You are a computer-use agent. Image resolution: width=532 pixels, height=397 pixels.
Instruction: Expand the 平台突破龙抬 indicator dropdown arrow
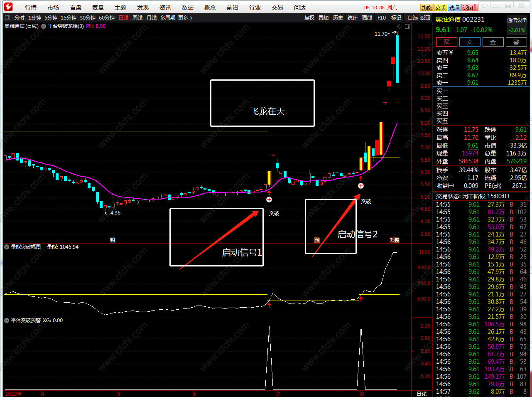click(x=44, y=26)
